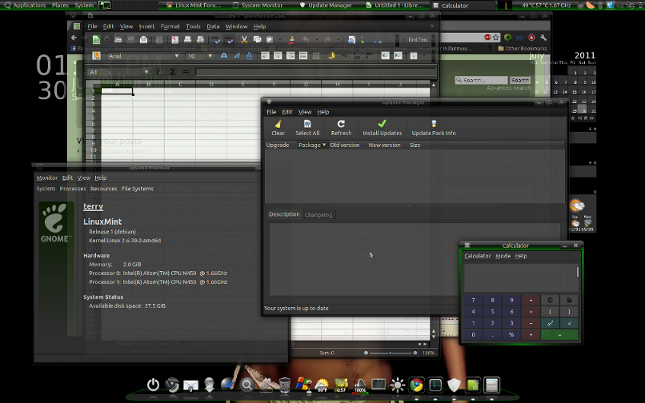The image size is (645, 403).
Task: Click the browser page search field
Action: [481, 80]
